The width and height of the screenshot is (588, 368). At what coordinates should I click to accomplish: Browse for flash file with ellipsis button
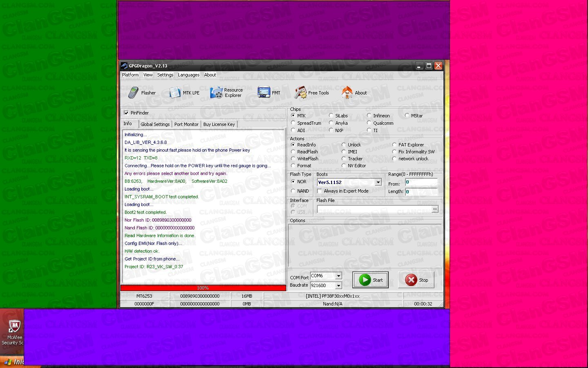coord(435,209)
